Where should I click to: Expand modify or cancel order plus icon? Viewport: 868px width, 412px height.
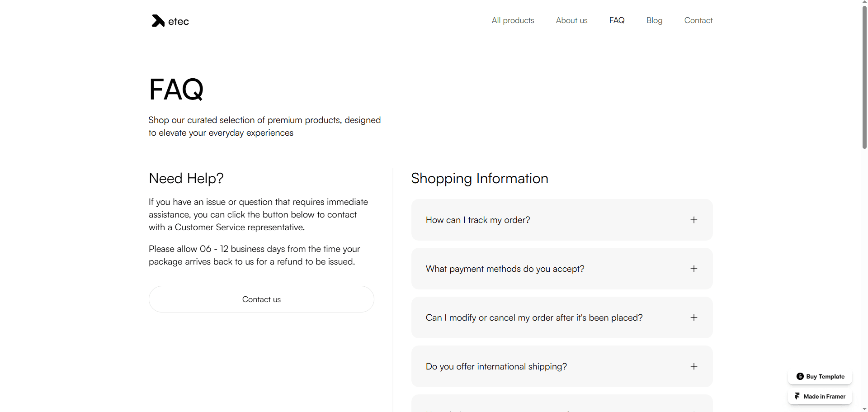694,317
